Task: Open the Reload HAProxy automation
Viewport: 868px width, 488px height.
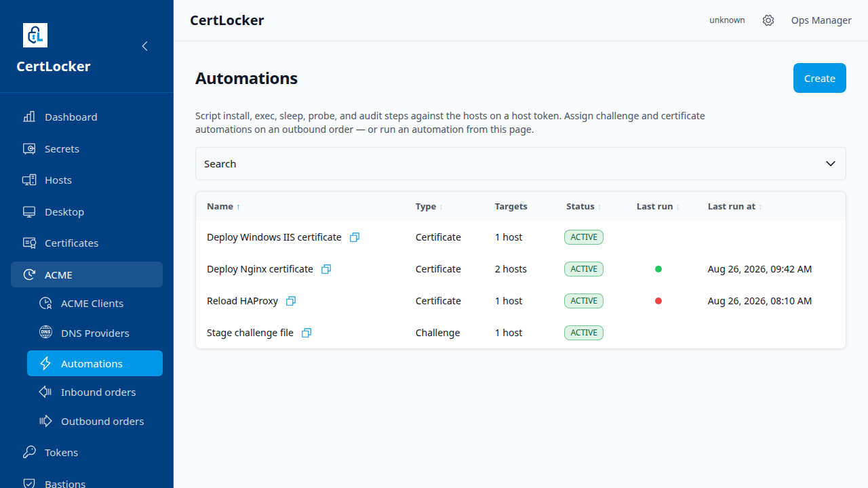Action: (242, 301)
